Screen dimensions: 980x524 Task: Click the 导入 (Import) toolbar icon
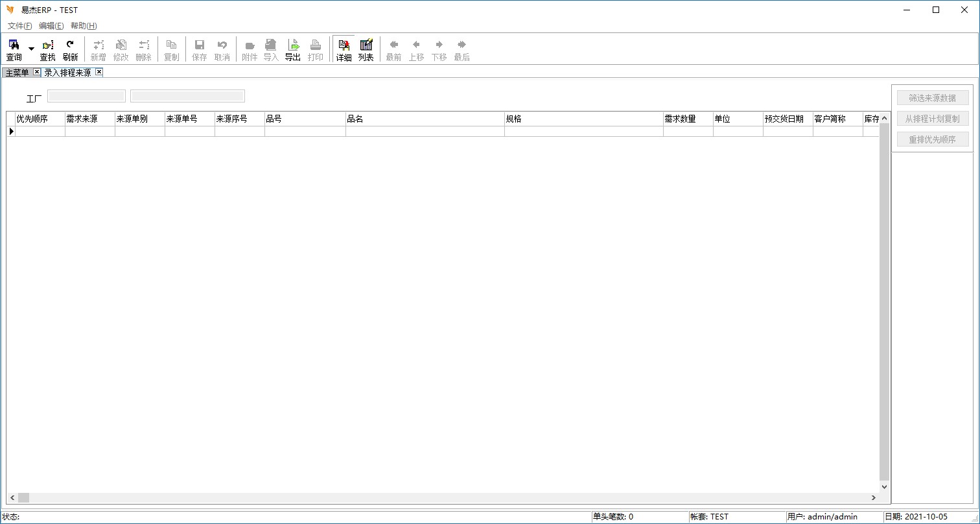tap(271, 50)
